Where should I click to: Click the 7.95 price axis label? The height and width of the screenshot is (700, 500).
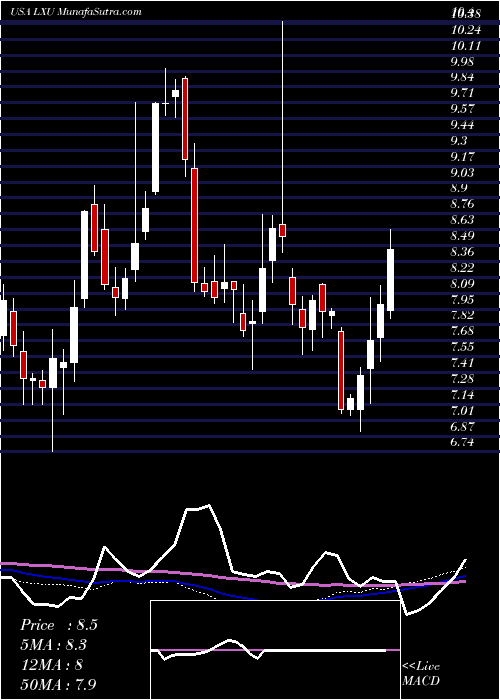[x=463, y=300]
